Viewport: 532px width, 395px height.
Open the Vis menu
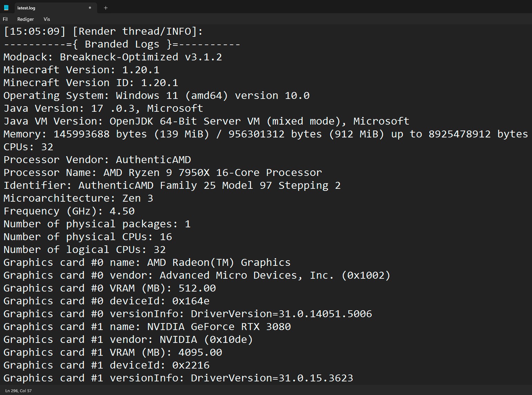tap(47, 19)
